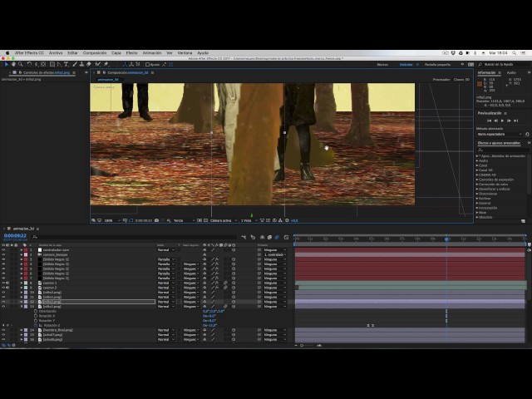Open mode dropdown for controlador cam layer
Viewport: 532px width, 399px height.
(x=166, y=250)
